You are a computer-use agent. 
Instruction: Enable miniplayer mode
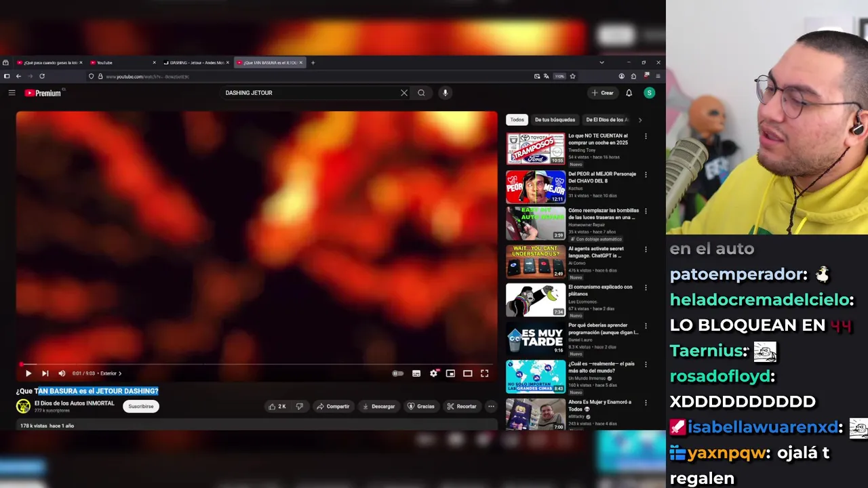coord(450,373)
